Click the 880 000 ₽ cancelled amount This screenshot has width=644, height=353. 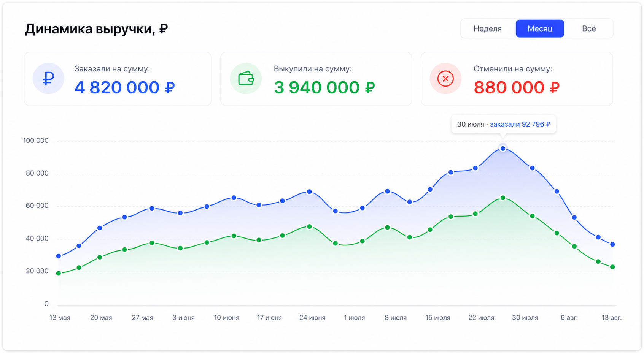517,87
